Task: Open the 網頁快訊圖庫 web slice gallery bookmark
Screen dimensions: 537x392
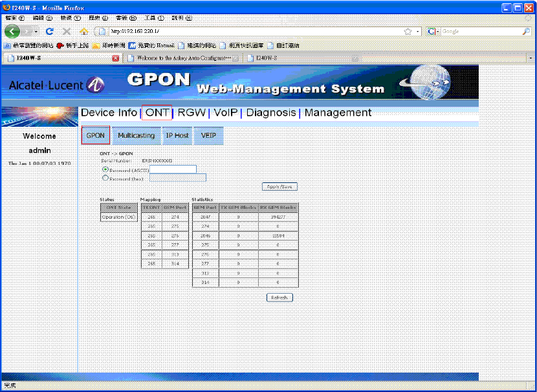Action: [x=242, y=45]
